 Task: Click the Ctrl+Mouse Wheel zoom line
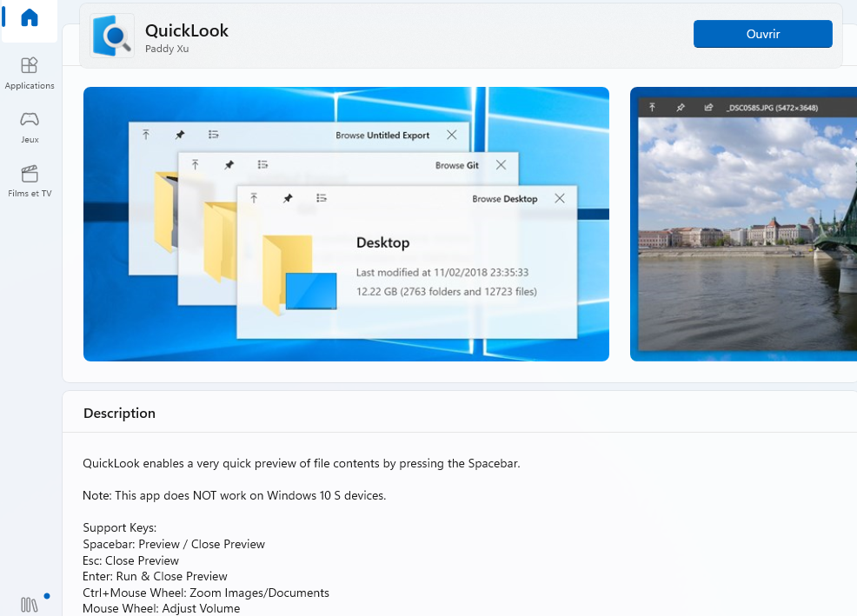[x=205, y=593]
